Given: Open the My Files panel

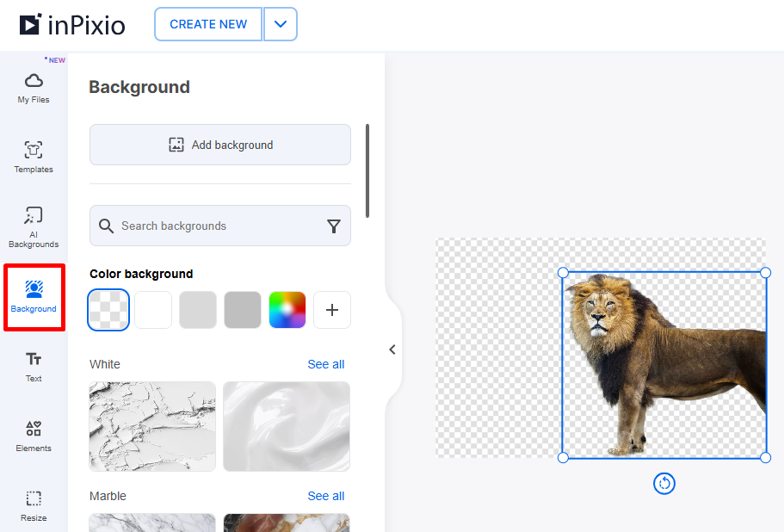Looking at the screenshot, I should (x=33, y=87).
